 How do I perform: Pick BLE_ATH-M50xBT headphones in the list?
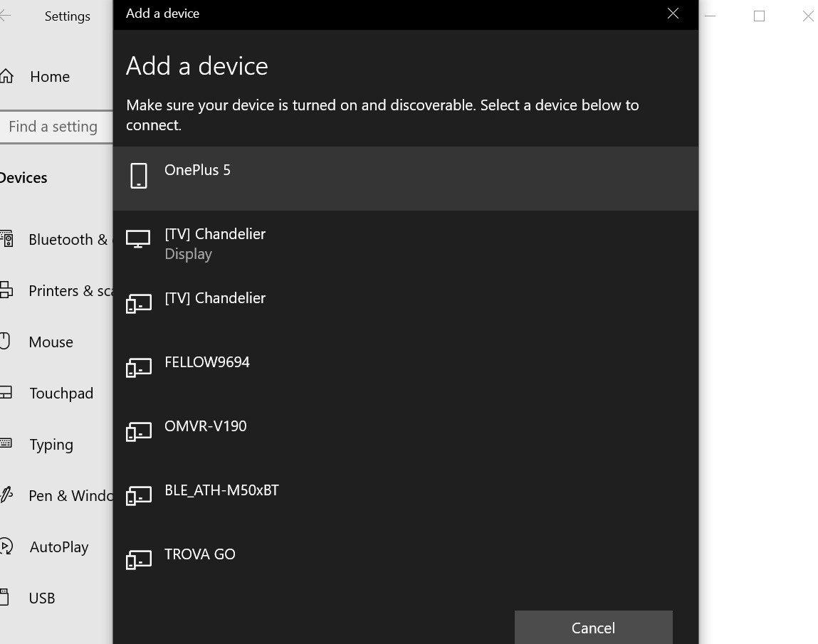[x=405, y=500]
